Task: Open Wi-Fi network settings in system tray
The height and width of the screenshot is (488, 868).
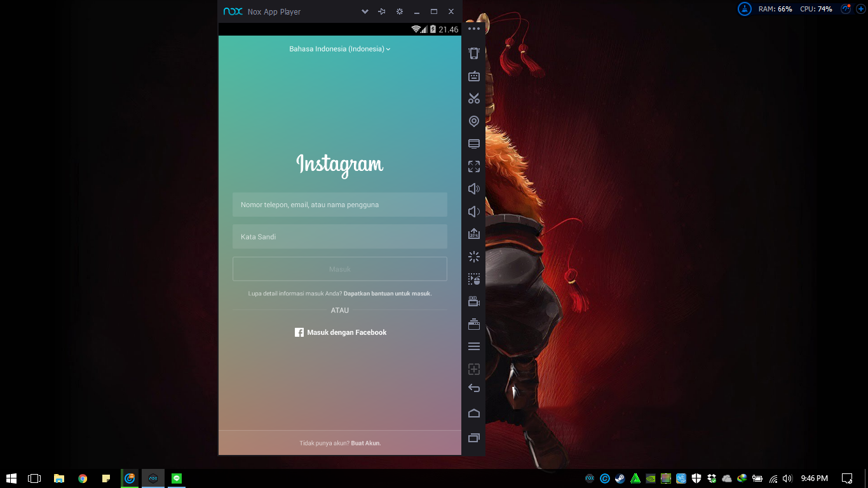Action: [773, 478]
